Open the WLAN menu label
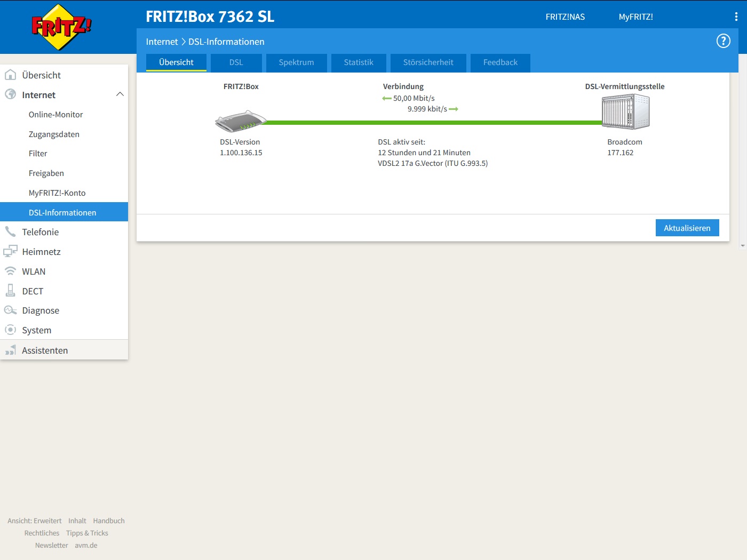 click(x=34, y=271)
